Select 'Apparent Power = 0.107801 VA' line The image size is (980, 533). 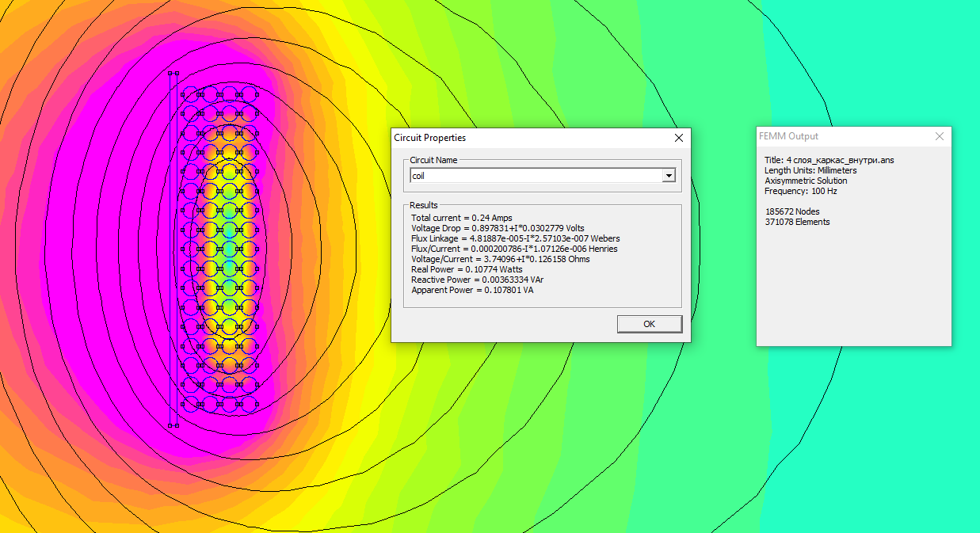[x=472, y=290]
